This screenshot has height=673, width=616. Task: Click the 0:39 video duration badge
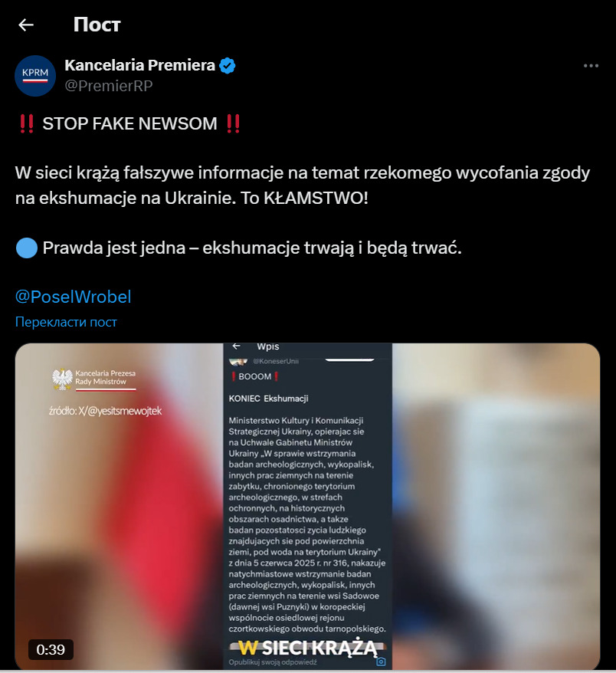pyautogui.click(x=51, y=649)
